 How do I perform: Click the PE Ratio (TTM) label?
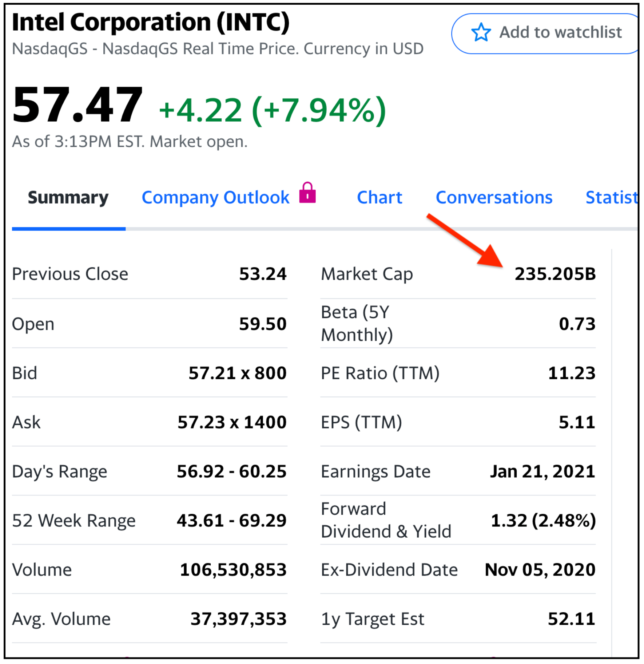pyautogui.click(x=380, y=373)
